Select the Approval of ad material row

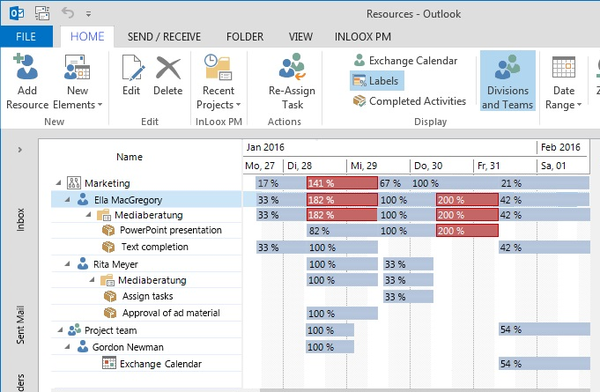click(146, 313)
